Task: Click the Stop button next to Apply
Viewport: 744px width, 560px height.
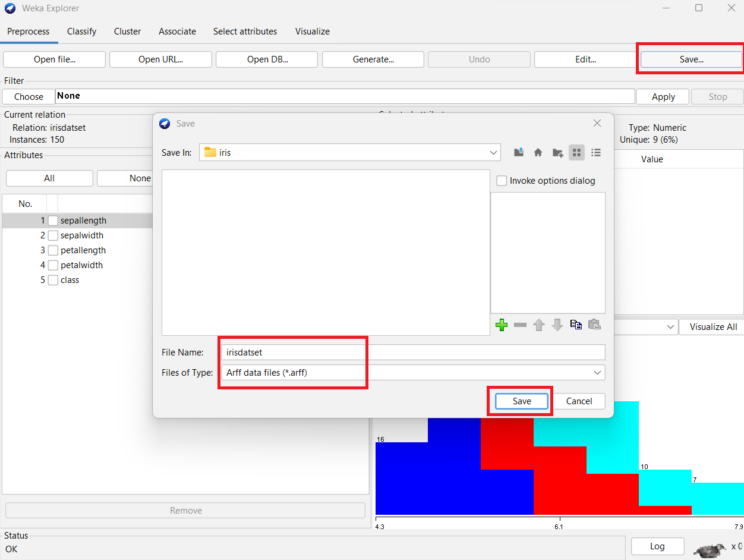Action: 718,97
